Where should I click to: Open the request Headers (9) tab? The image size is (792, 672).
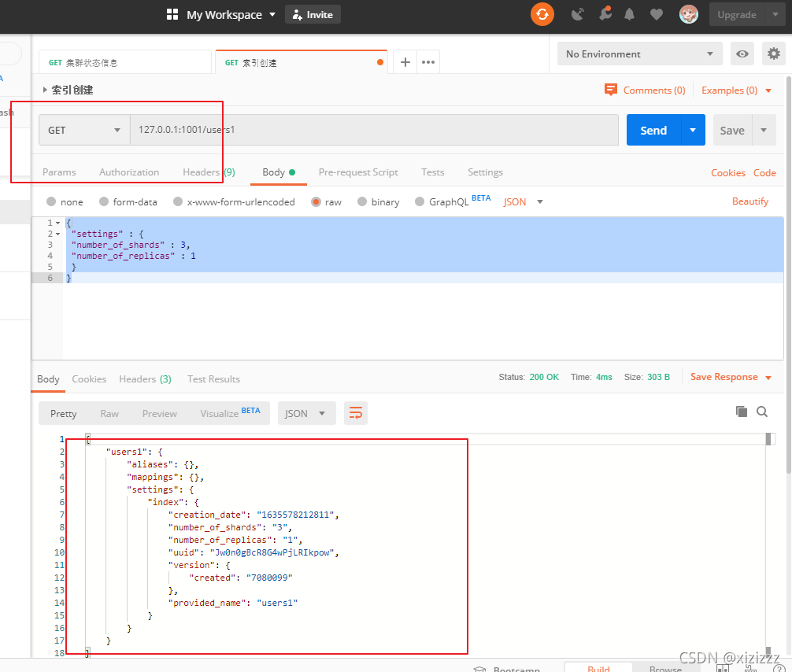(x=209, y=172)
